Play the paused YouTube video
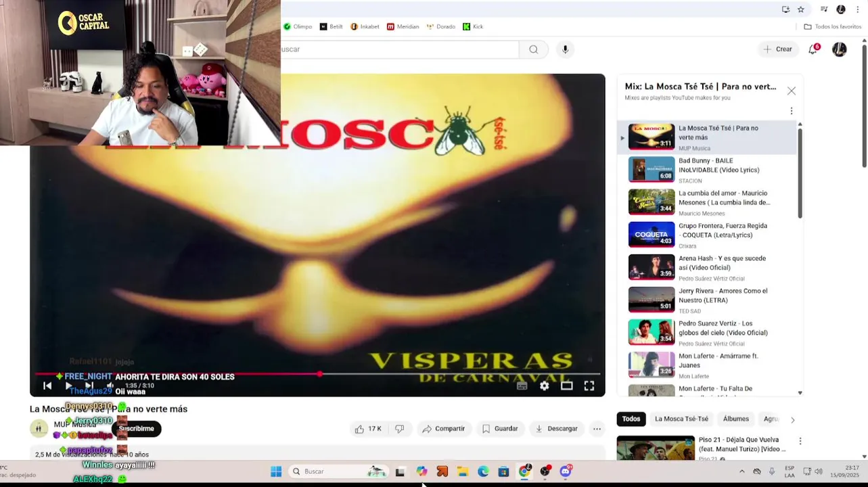This screenshot has height=487, width=868. coord(68,386)
